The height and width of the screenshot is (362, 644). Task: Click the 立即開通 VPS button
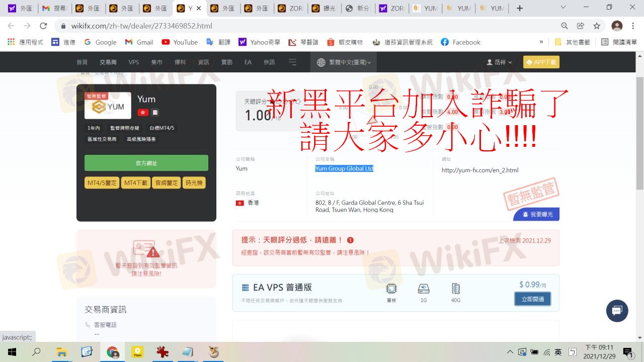click(532, 299)
